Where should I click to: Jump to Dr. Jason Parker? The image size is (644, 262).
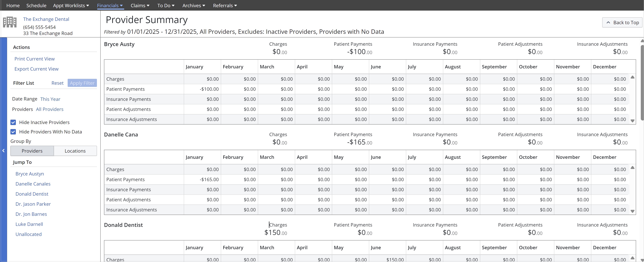[x=33, y=204]
